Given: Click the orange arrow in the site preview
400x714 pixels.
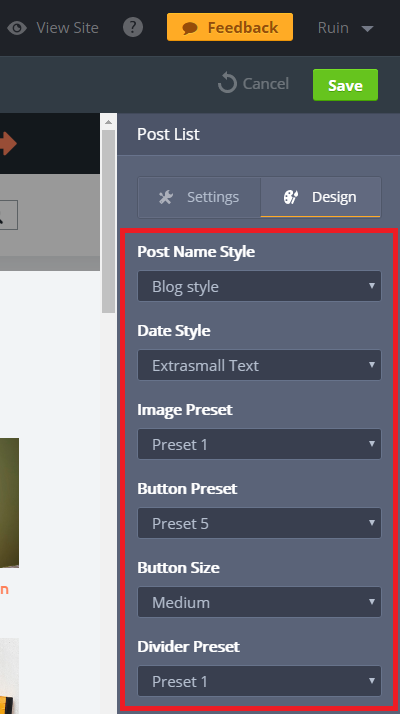Looking at the screenshot, I should [x=8, y=144].
